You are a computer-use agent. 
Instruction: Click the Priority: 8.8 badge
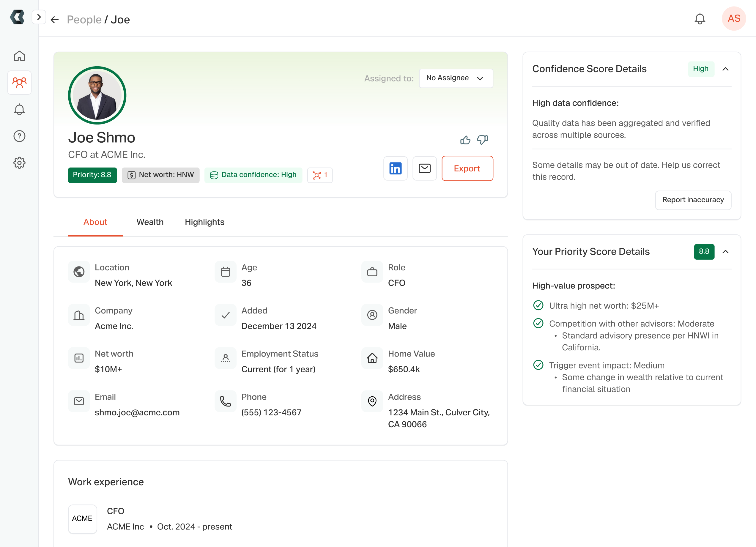[x=92, y=175]
